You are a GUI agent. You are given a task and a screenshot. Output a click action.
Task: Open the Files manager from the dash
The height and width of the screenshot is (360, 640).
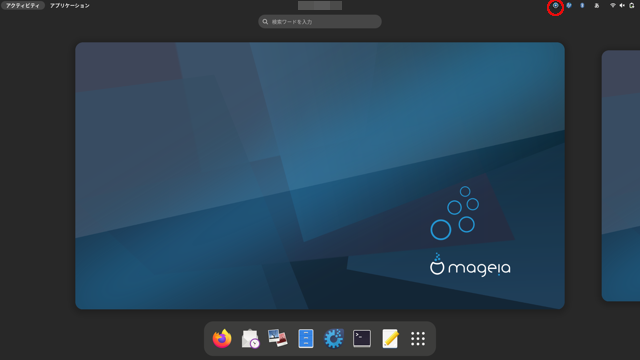pos(306,338)
